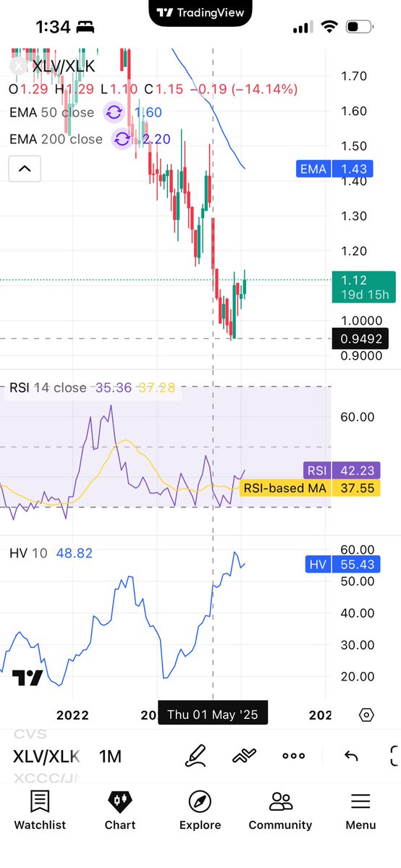The image size is (401, 868).
Task: Open the pencil drawing tools
Action: [x=195, y=756]
